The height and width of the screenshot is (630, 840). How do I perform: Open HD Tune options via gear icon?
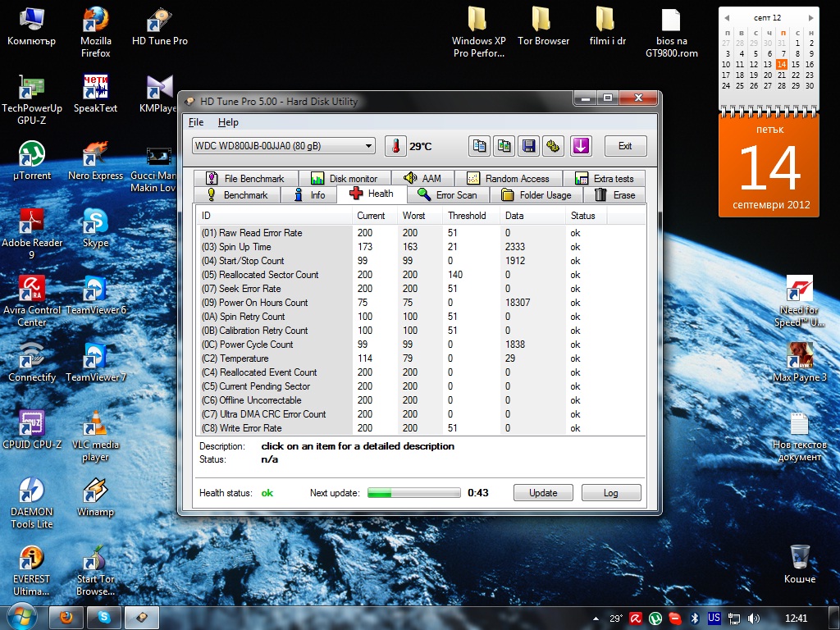(553, 146)
